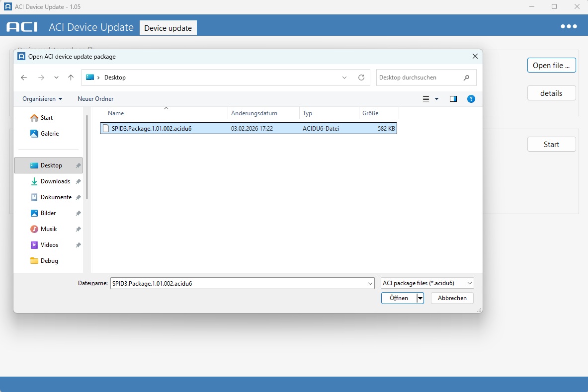Open the Debug folder in sidebar
Screen dimensions: 588x392
49,261
